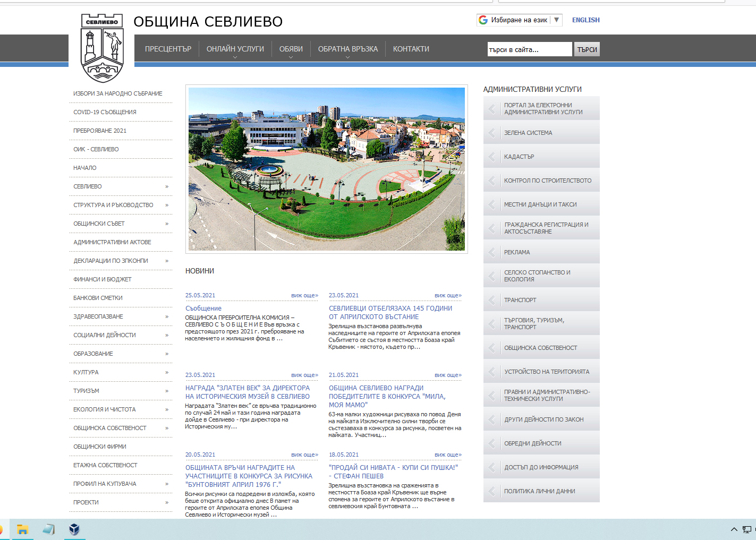
Task: Expand the КУЛТУРА sidebar submenu arrow
Action: 167,372
